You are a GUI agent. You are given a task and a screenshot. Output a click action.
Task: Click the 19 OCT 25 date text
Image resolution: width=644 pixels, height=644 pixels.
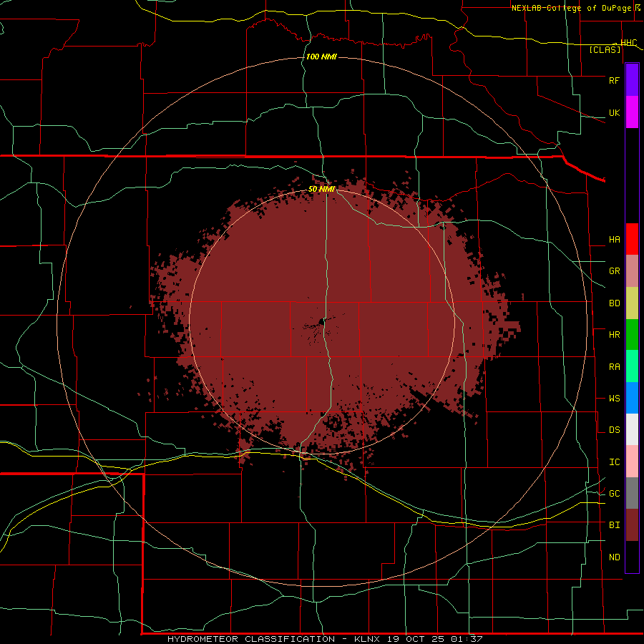[x=417, y=639]
